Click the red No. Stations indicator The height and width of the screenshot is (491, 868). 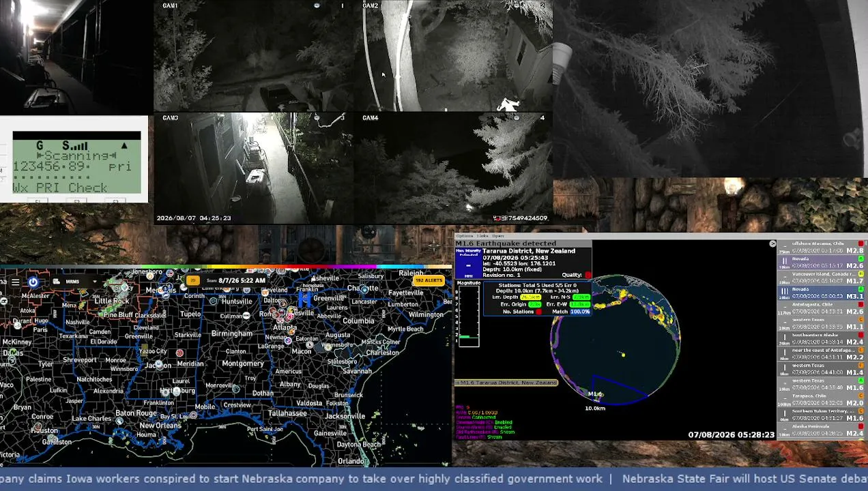[x=538, y=312]
